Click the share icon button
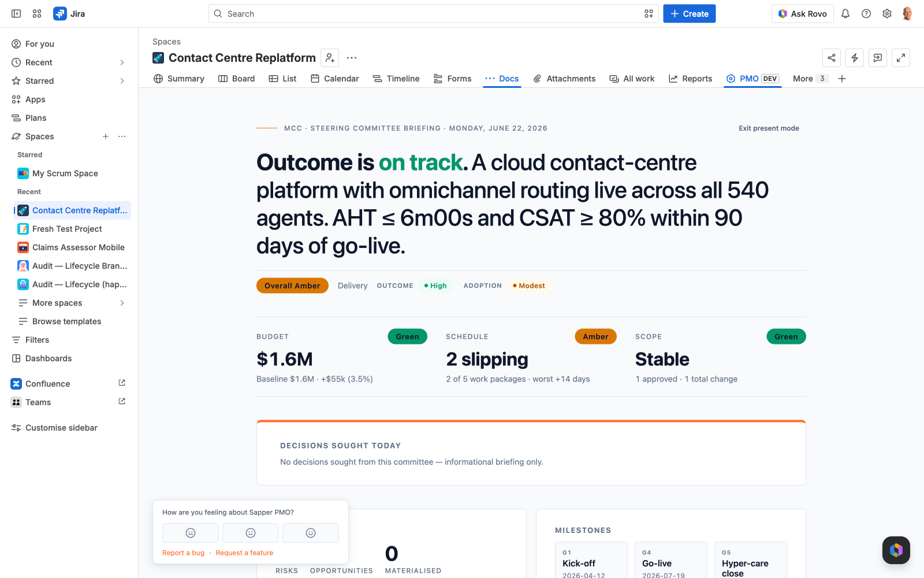This screenshot has height=578, width=924. [832, 58]
